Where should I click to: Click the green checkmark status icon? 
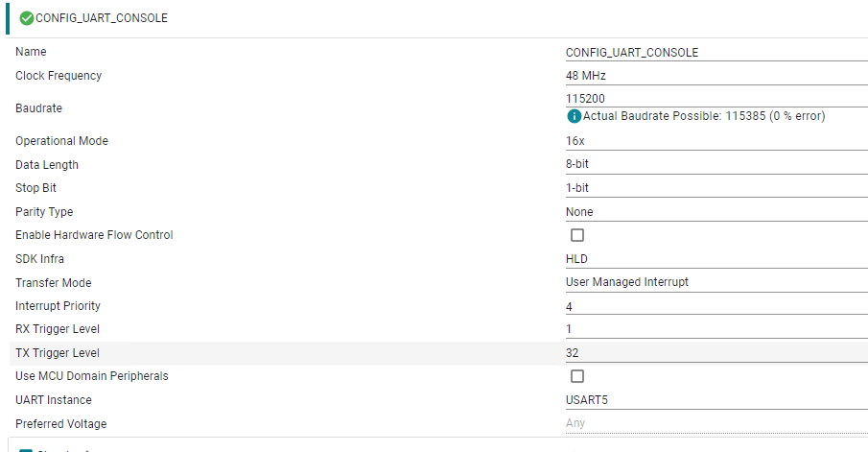click(x=27, y=18)
